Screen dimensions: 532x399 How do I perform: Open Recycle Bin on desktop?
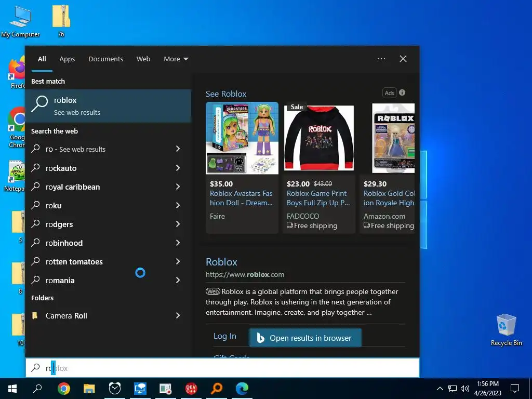[506, 330]
